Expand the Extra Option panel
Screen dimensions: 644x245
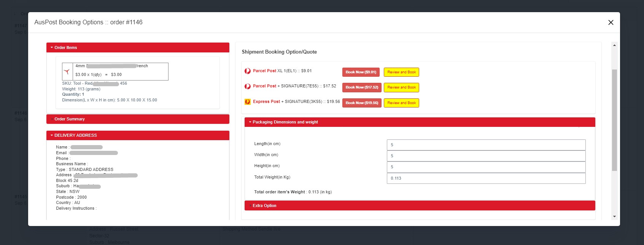click(420, 205)
